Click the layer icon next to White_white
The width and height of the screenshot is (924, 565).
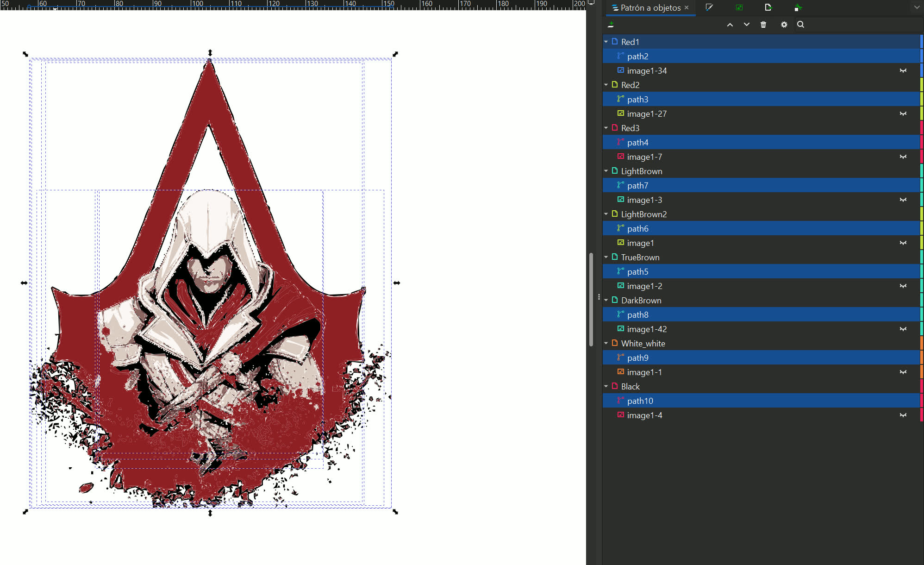coord(615,343)
